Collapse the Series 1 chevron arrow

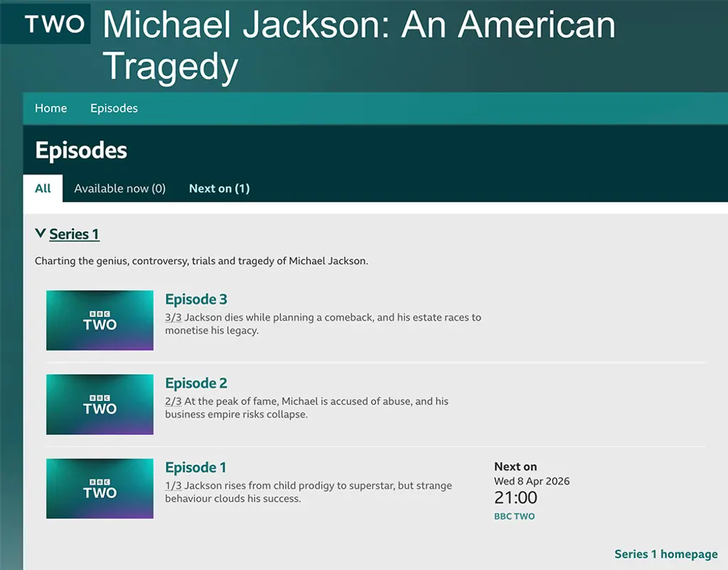[41, 233]
